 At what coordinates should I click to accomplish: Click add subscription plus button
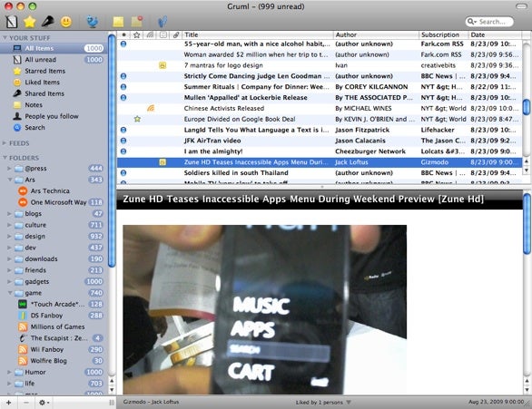(x=8, y=403)
